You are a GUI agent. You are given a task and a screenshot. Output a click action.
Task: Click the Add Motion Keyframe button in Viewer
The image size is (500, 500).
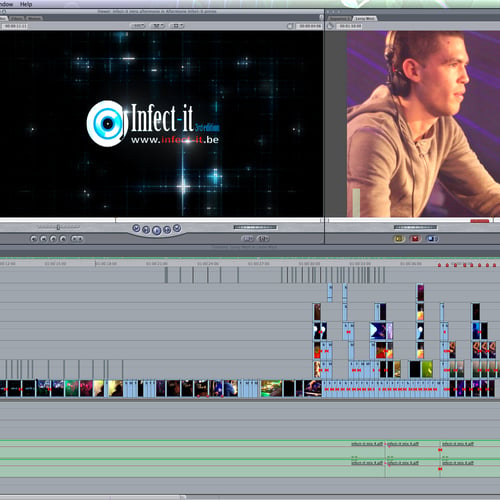[53, 239]
